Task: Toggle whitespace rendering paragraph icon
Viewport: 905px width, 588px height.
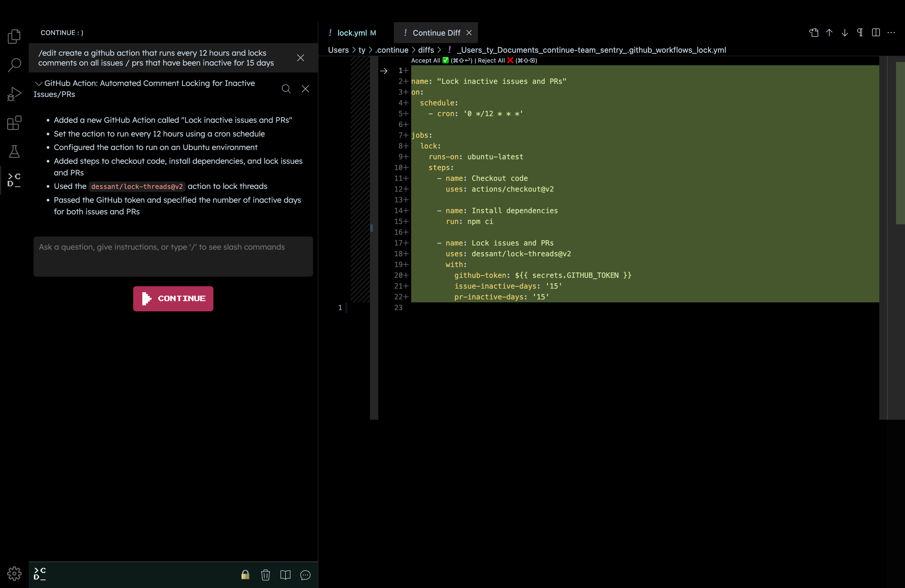Action: pyautogui.click(x=860, y=33)
